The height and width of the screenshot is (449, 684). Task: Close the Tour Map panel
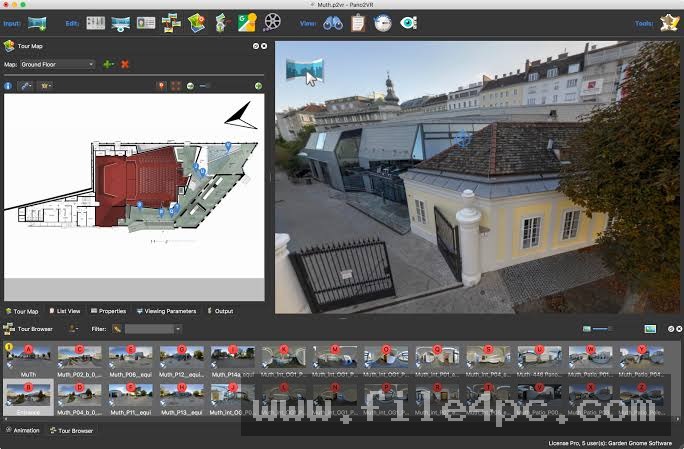tap(264, 46)
